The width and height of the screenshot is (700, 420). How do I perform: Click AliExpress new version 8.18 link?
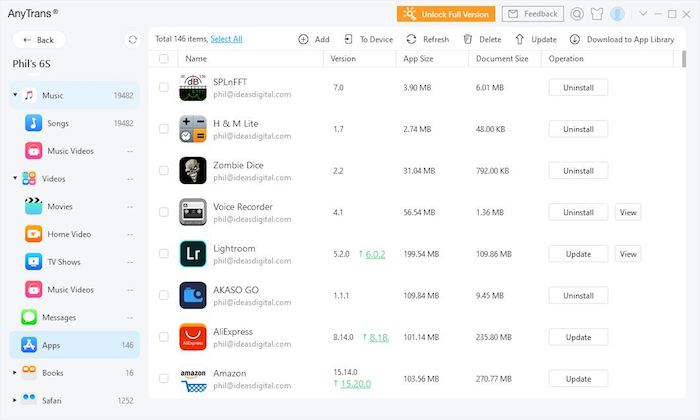pyautogui.click(x=379, y=337)
